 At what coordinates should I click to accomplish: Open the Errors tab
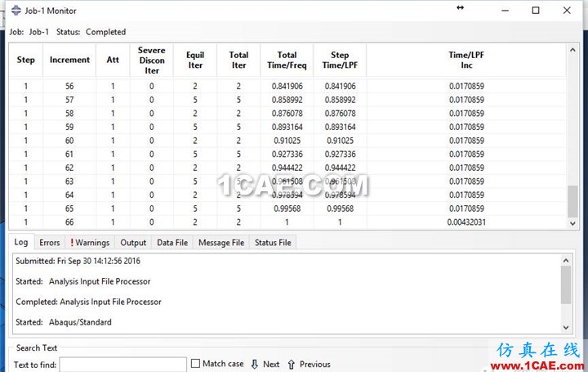50,243
